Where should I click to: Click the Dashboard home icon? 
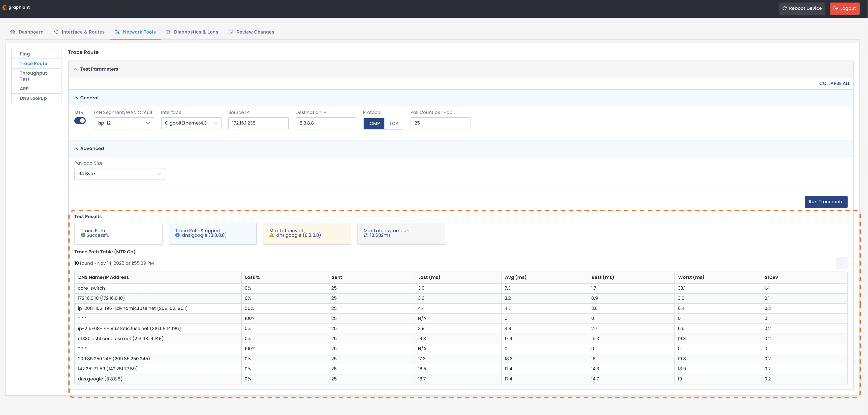[13, 32]
